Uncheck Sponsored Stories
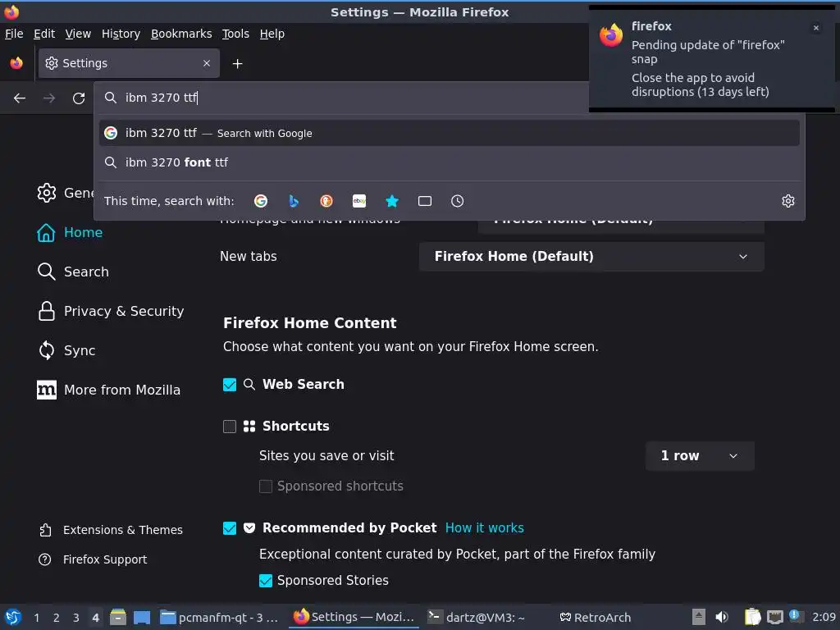The height and width of the screenshot is (630, 840). coord(266,581)
